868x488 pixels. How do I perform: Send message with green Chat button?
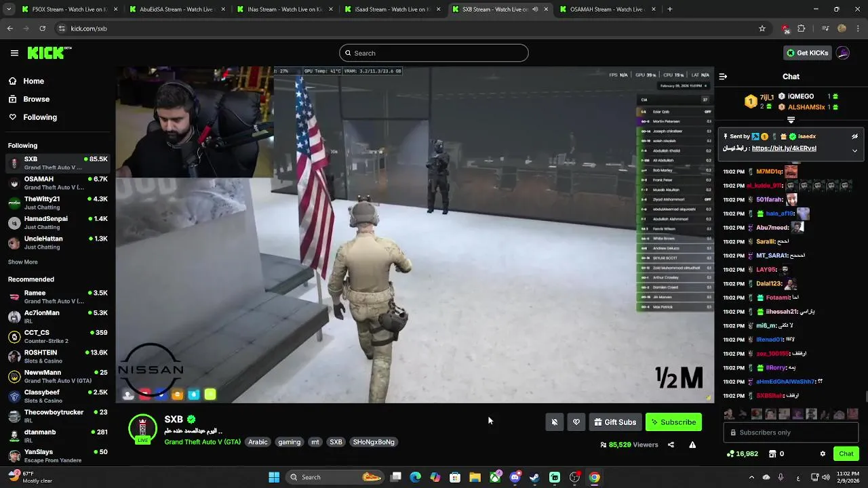click(846, 453)
